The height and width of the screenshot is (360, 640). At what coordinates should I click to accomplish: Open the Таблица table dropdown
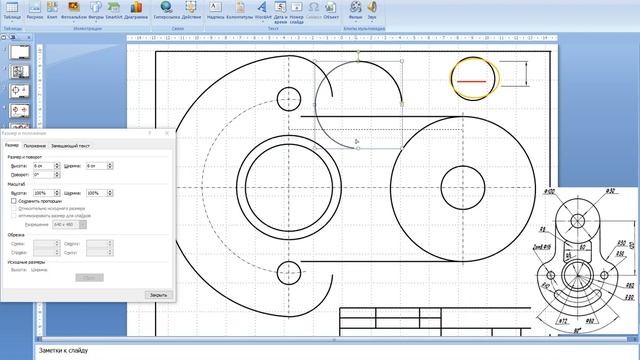[x=12, y=11]
